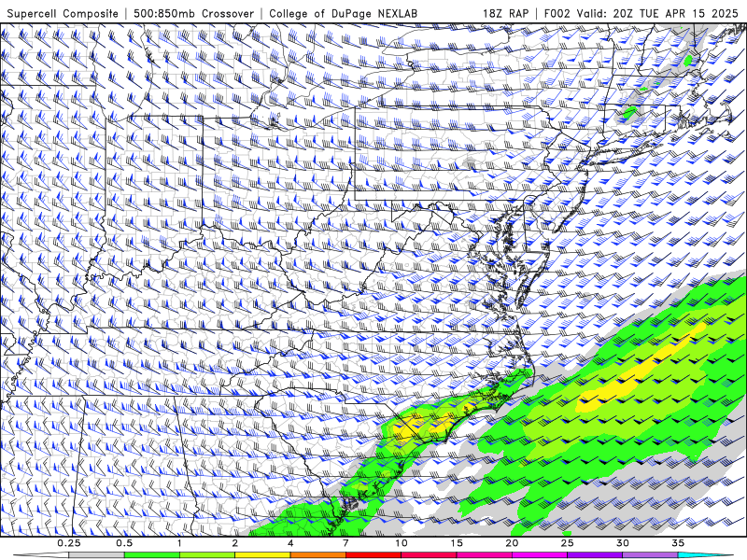Select the red 7–10 legend segment
Viewport: 747px width, 560px height.
373,555
